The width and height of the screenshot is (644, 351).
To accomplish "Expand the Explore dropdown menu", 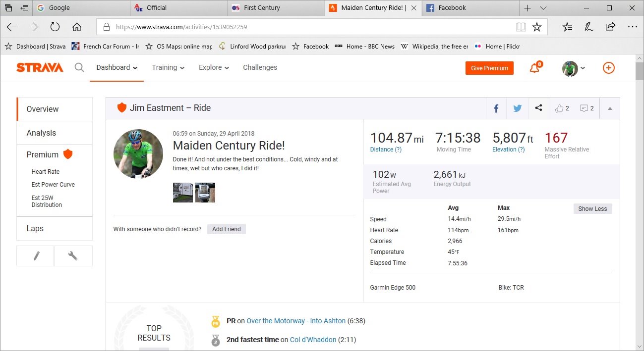I will tap(214, 67).
